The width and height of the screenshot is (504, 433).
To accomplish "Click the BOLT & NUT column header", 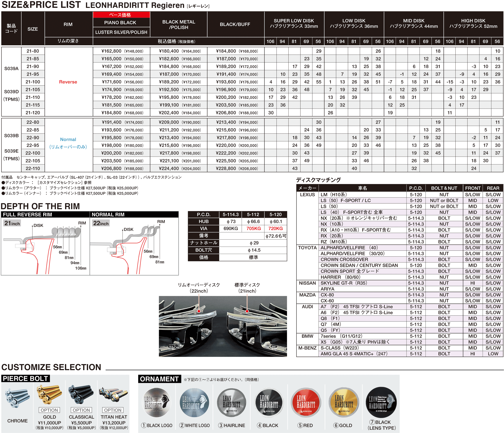I will click(x=444, y=188).
